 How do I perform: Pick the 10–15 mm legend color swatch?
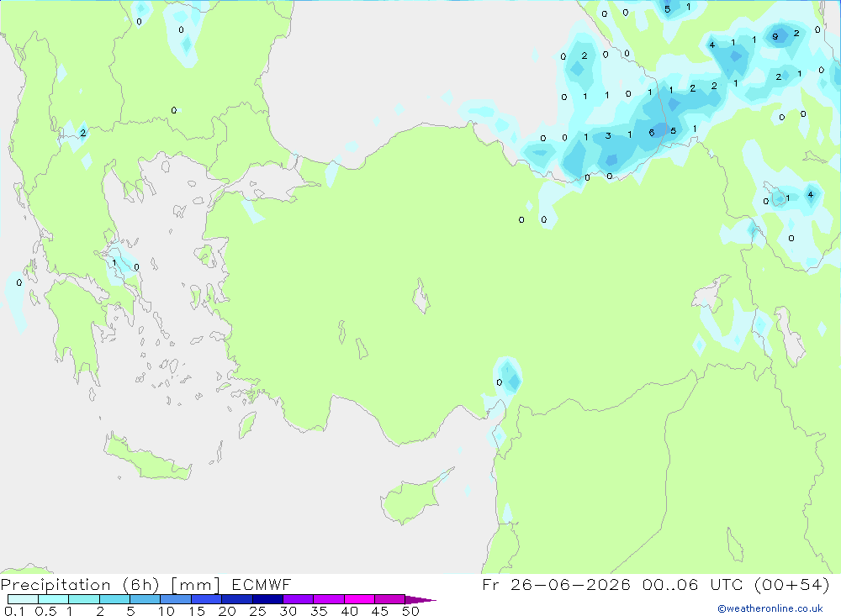click(176, 599)
